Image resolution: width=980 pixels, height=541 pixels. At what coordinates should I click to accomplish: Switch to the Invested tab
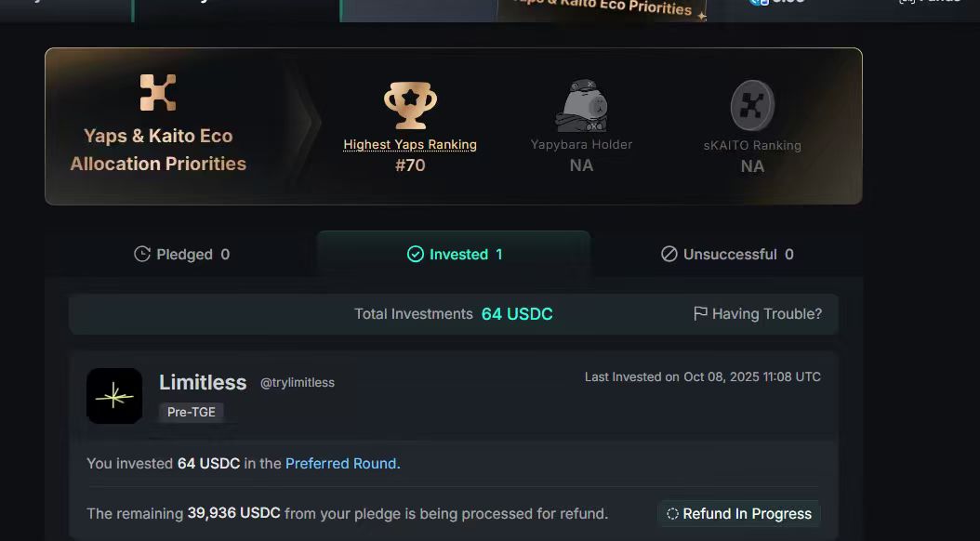coord(454,254)
